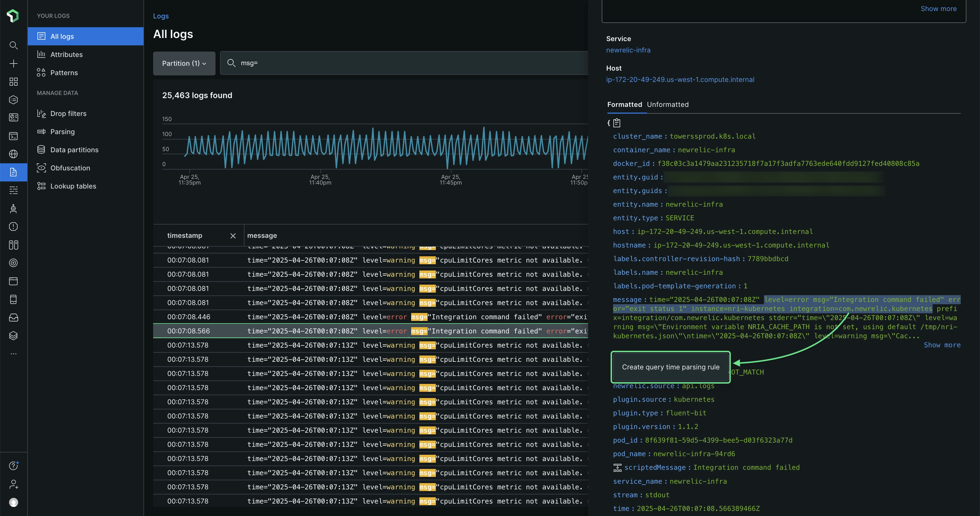This screenshot has height=516, width=980.
Task: Click Create query time parsing rule button
Action: [670, 367]
